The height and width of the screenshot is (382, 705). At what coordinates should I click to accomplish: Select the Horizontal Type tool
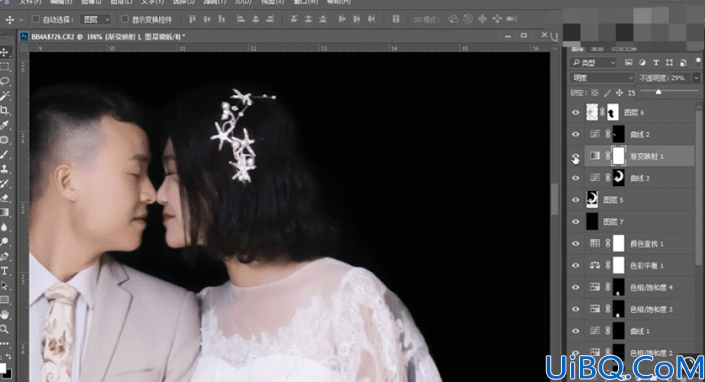pyautogui.click(x=4, y=271)
